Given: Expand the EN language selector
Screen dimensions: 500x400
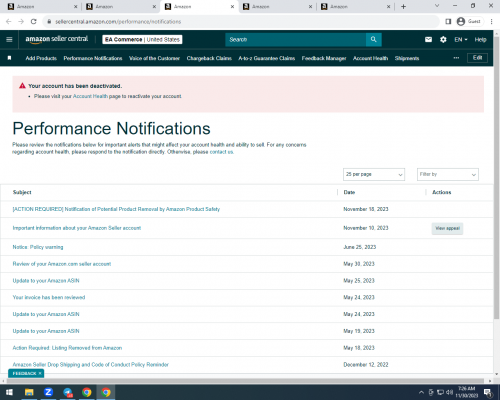Looking at the screenshot, I should point(461,40).
